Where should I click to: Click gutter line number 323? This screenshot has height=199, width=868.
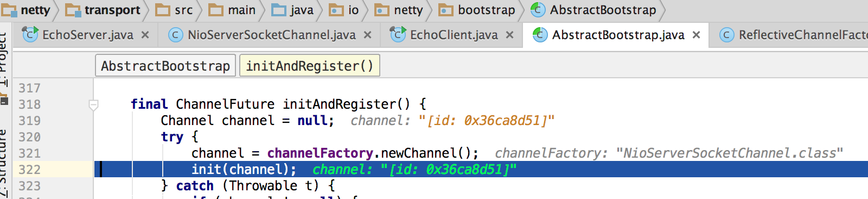click(x=29, y=186)
